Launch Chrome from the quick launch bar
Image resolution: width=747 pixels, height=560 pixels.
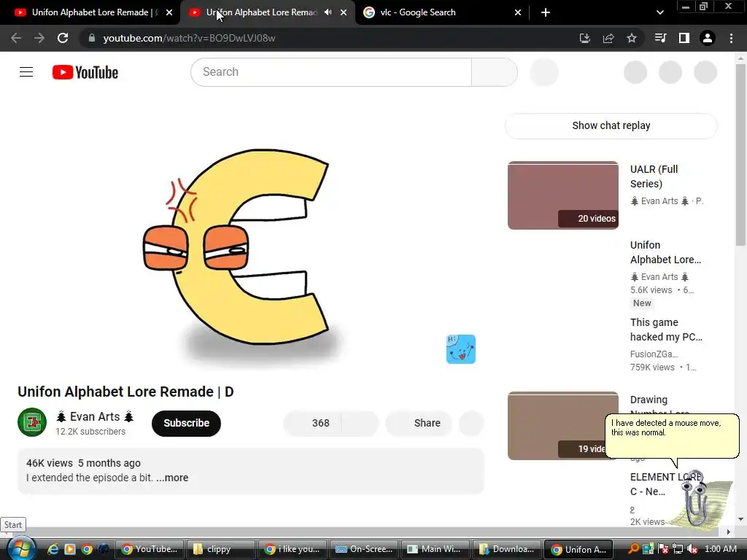87,549
